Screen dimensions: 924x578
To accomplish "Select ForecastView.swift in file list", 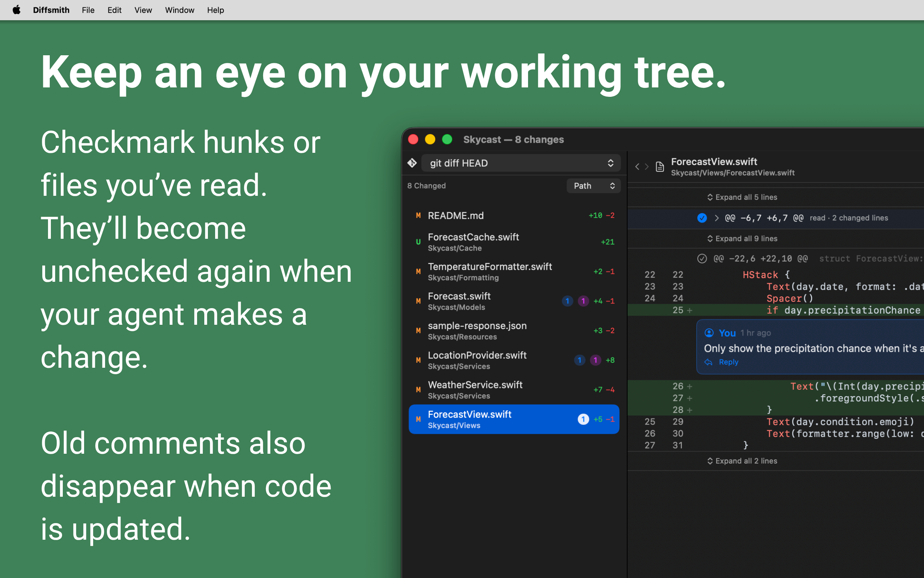I will click(x=514, y=419).
